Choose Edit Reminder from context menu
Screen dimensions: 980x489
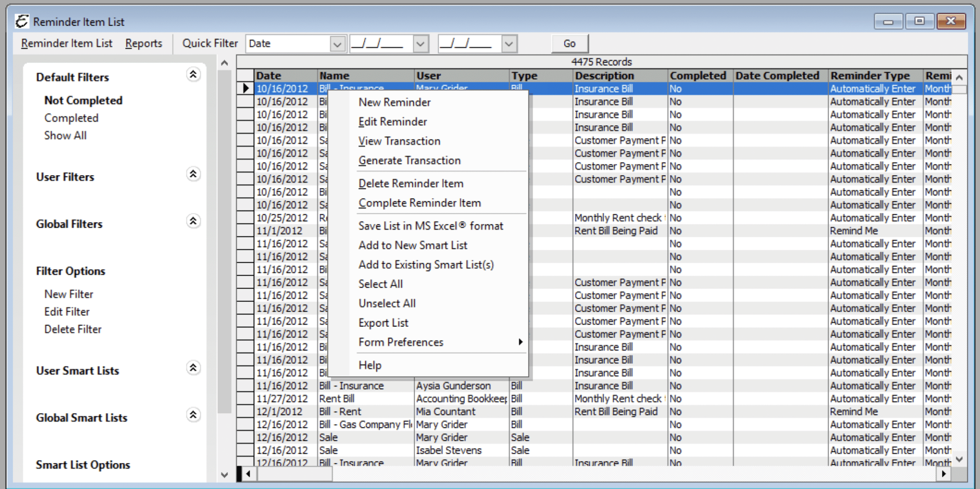(392, 122)
